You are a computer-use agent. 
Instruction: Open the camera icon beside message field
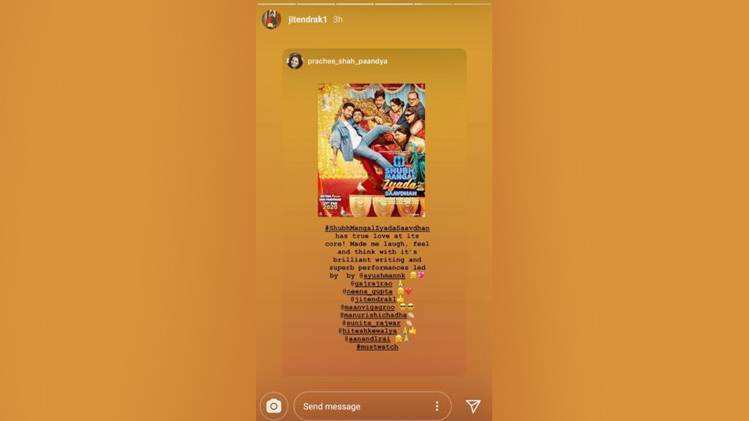274,406
